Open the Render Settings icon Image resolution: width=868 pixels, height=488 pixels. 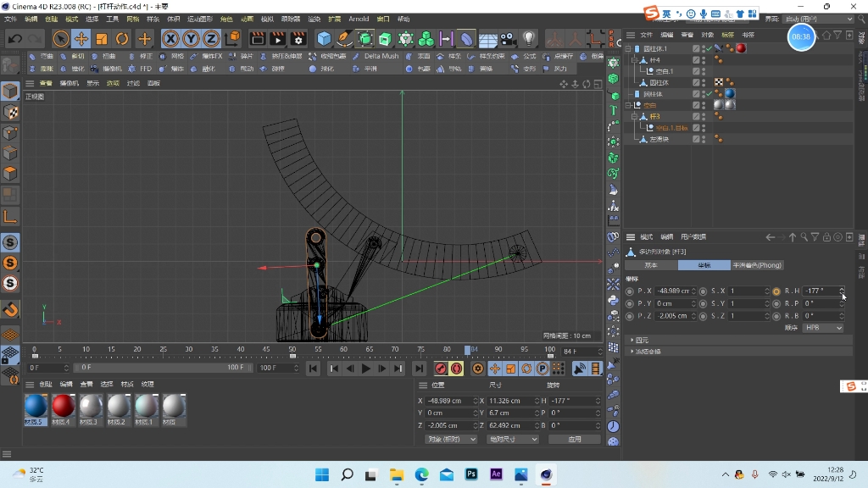[x=298, y=40]
